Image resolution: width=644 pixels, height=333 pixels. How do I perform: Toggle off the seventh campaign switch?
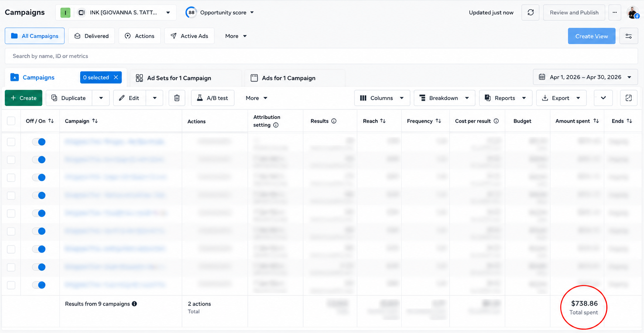tap(39, 249)
